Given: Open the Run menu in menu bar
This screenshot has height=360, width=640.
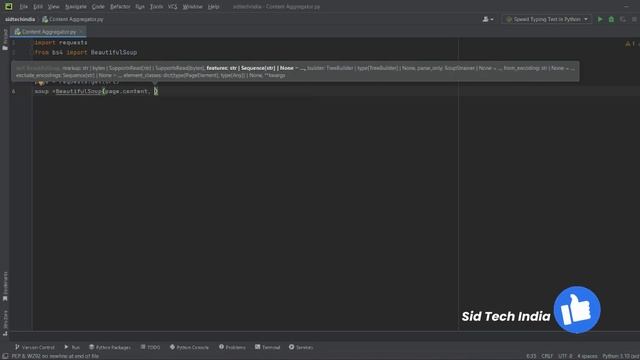Looking at the screenshot, I should point(140,7).
